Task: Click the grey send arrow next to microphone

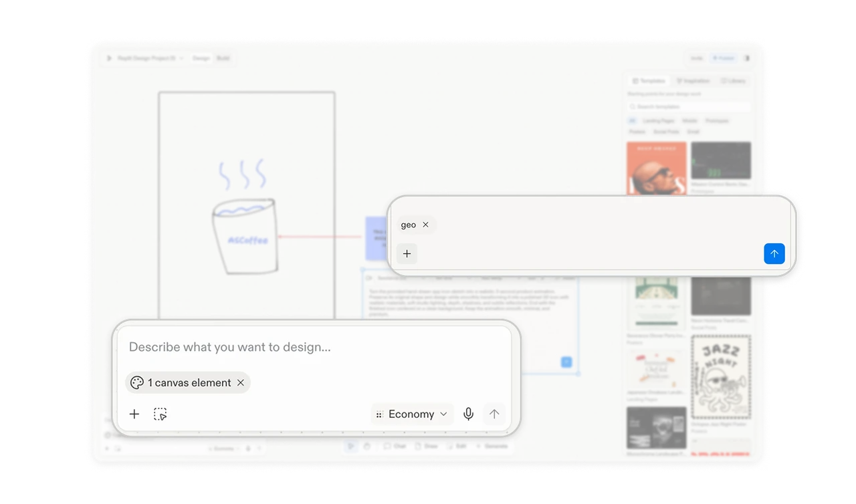Action: [494, 414]
